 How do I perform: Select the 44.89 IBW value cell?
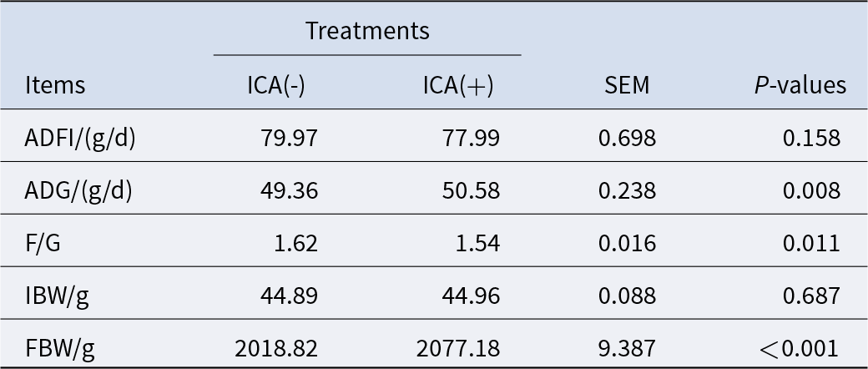click(289, 296)
